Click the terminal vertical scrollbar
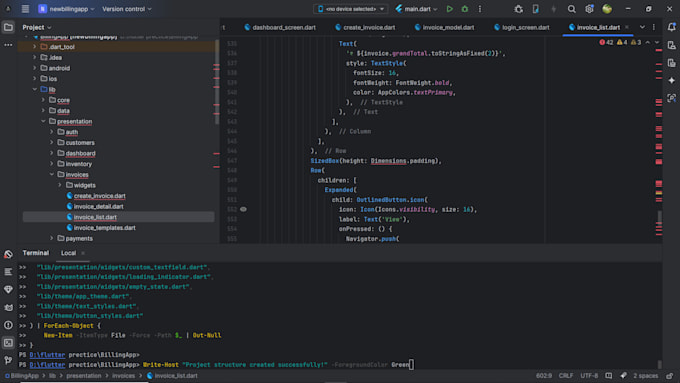680x383 pixels. 660,363
